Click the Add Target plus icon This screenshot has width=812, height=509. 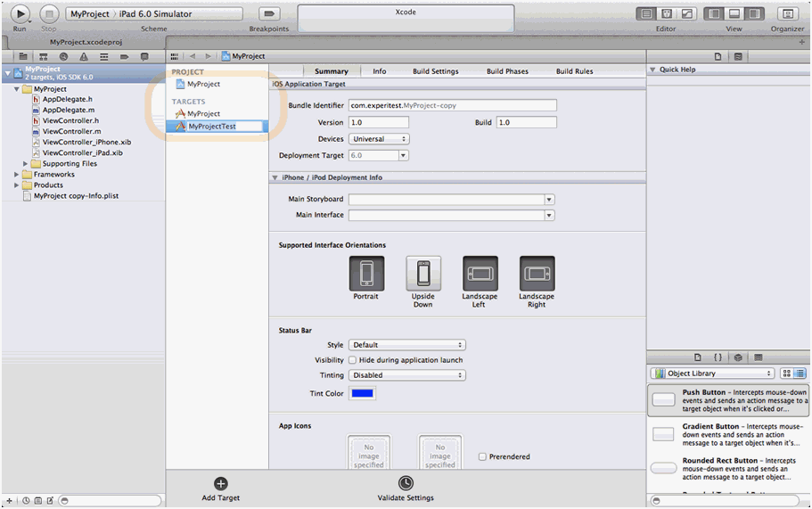[x=221, y=483]
